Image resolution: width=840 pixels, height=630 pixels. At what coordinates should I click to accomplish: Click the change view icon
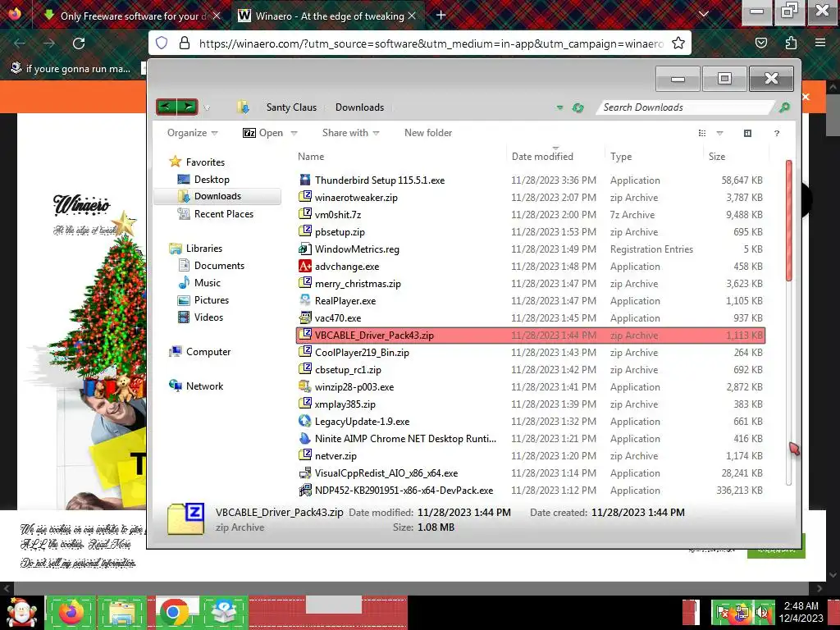click(702, 133)
